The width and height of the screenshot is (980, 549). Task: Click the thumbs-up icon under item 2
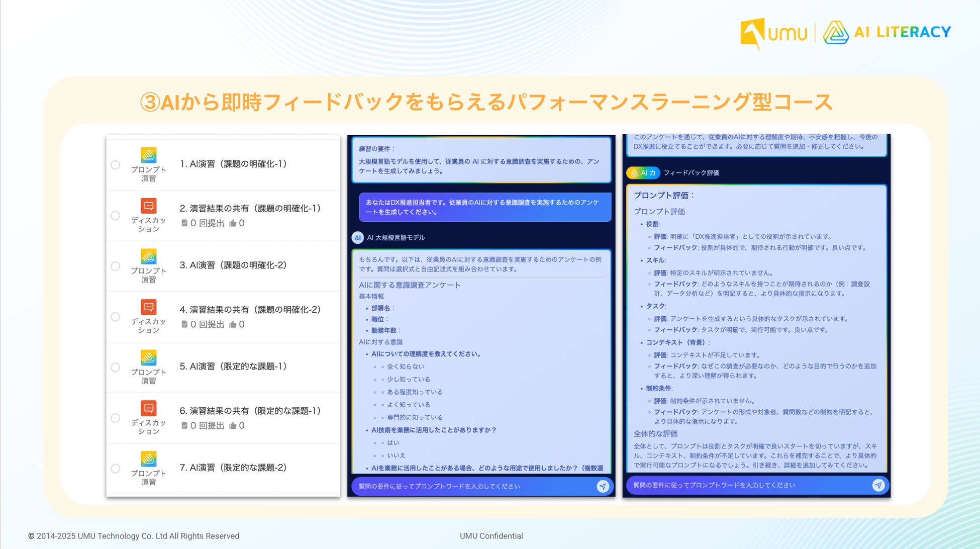(x=233, y=223)
